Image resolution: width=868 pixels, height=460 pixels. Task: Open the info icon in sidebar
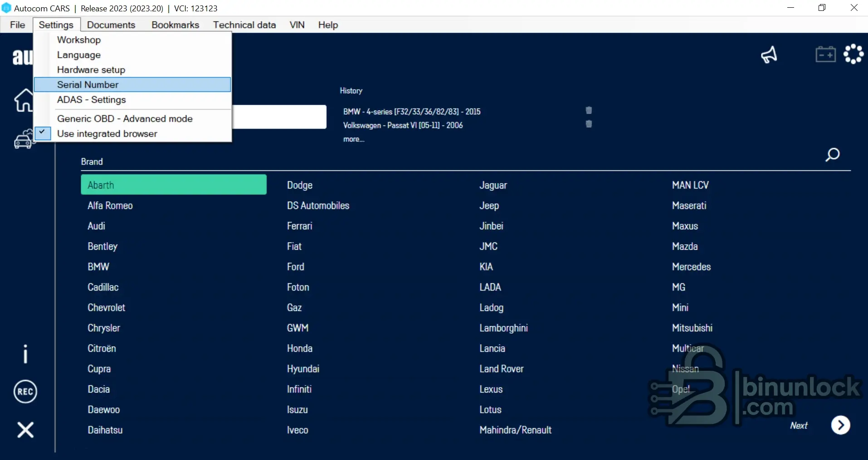[25, 353]
